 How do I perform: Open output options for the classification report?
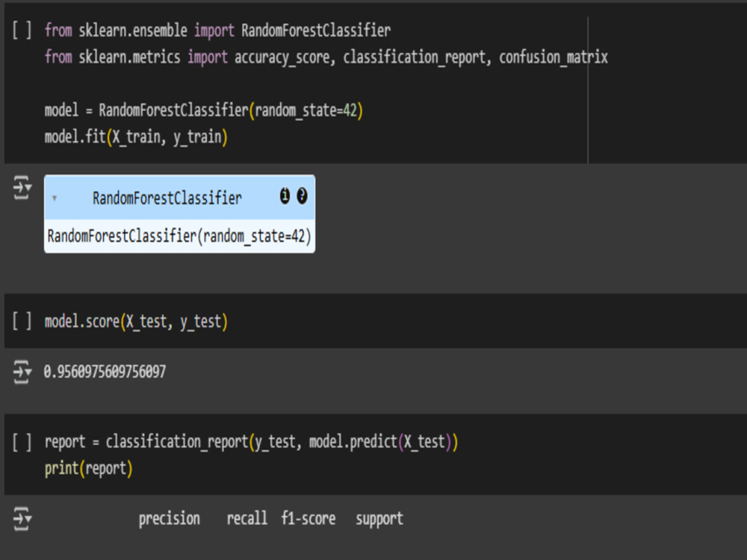click(22, 519)
